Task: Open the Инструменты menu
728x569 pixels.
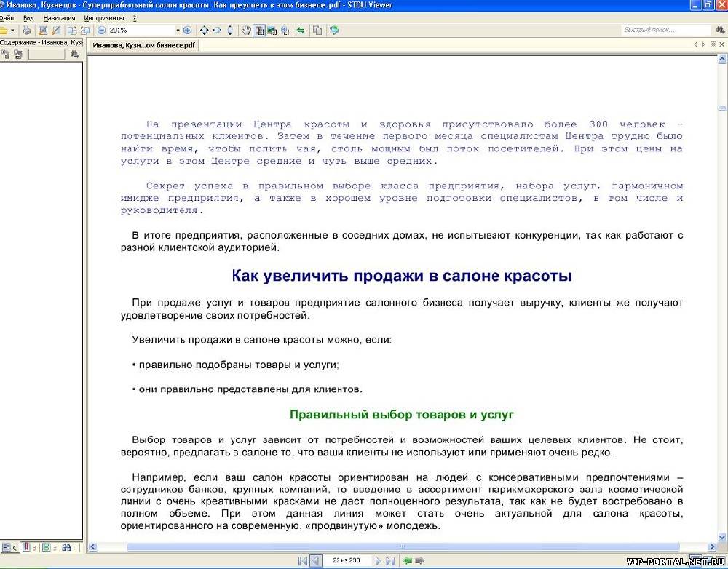Action: [x=104, y=18]
